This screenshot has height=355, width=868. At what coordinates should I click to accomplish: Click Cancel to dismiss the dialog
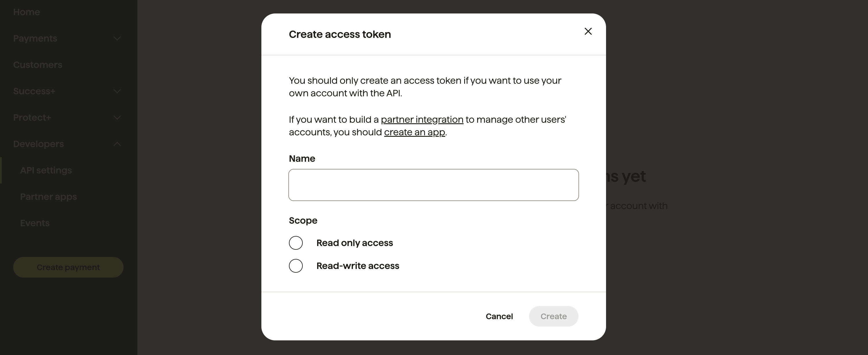(x=499, y=316)
